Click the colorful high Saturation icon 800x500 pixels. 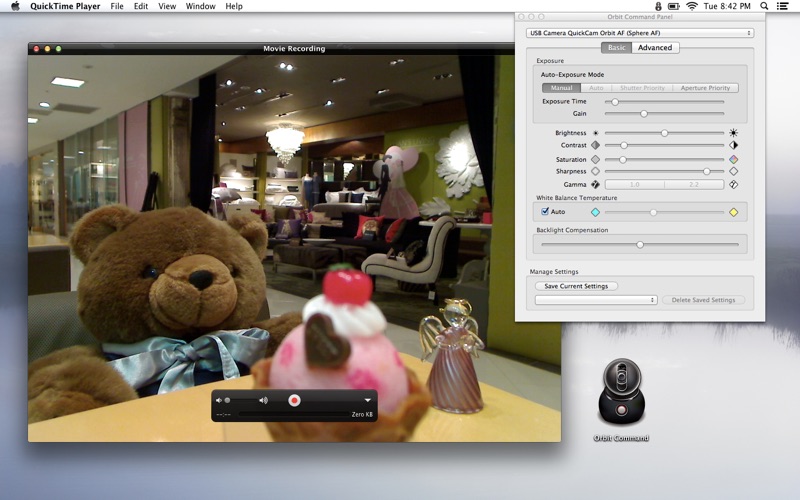click(x=733, y=159)
